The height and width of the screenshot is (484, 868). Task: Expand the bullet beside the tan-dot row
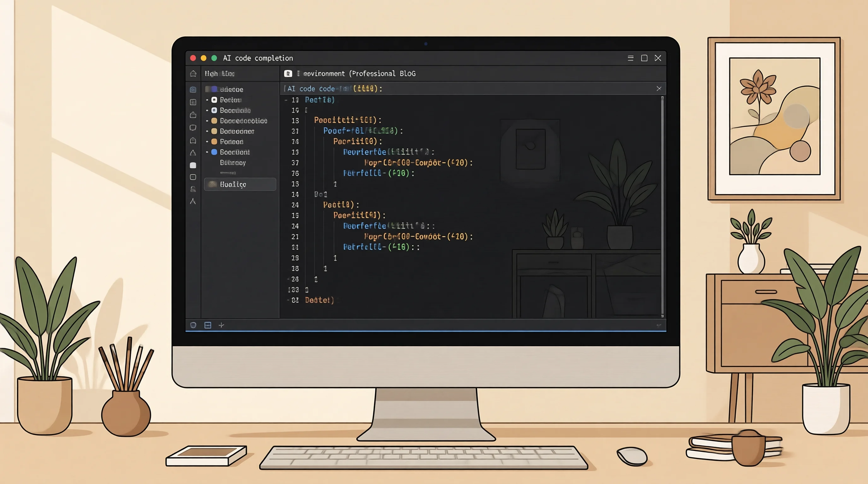[x=207, y=131]
